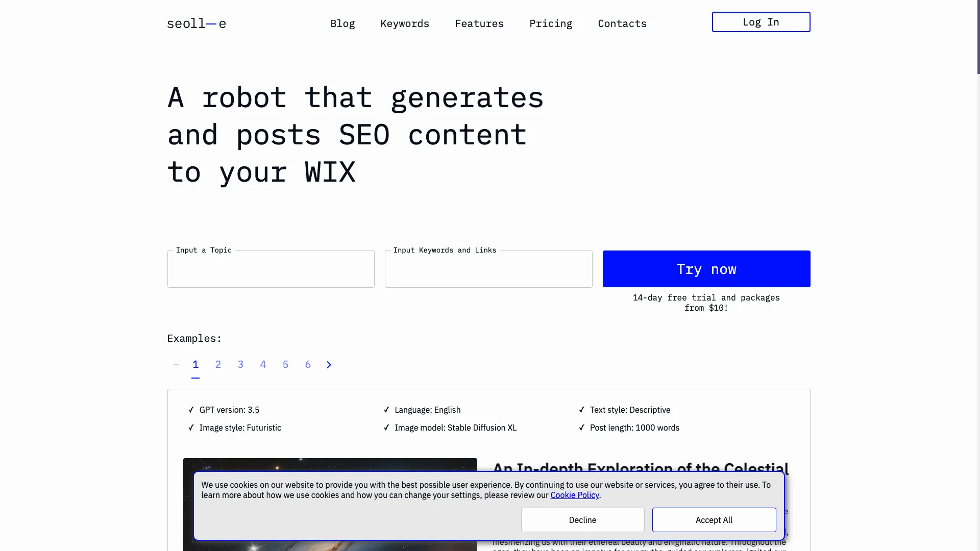
Task: Click the galaxy example image thumbnail
Action: point(330,504)
